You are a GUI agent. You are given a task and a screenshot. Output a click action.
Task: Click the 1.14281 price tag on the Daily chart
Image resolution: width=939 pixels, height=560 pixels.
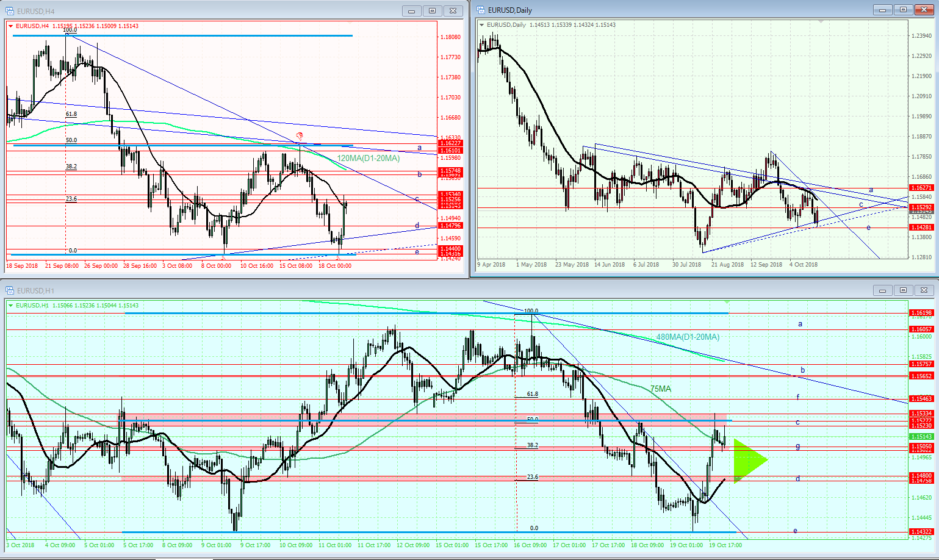coord(921,228)
